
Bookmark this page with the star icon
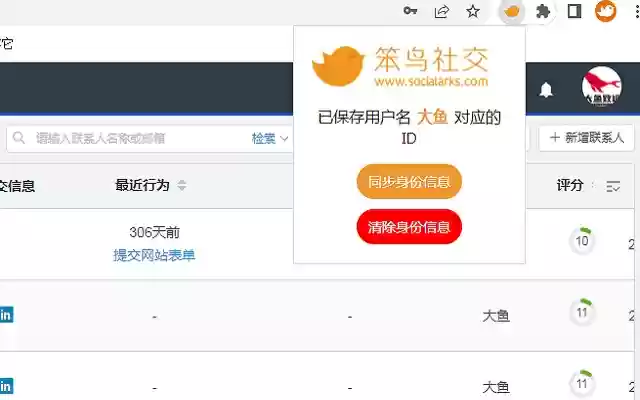[x=473, y=11]
